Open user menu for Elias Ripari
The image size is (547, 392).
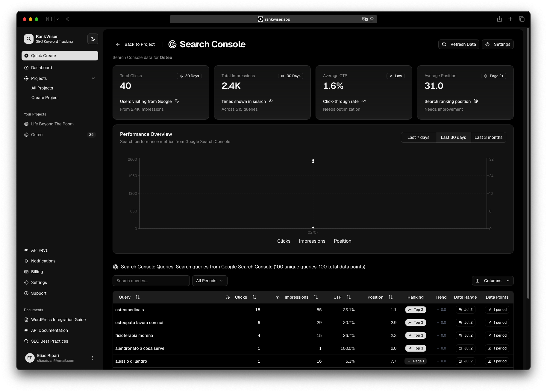click(x=92, y=358)
